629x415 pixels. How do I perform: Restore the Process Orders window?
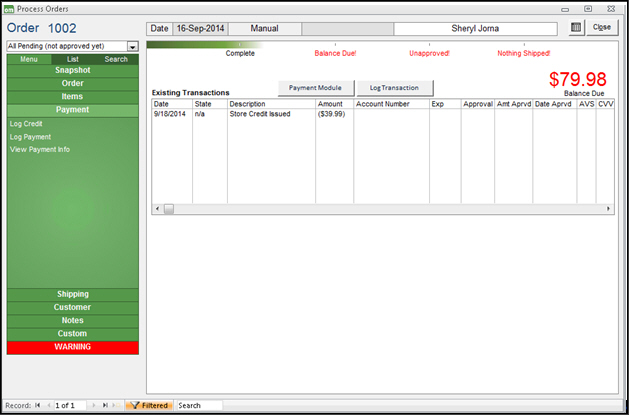[x=588, y=8]
